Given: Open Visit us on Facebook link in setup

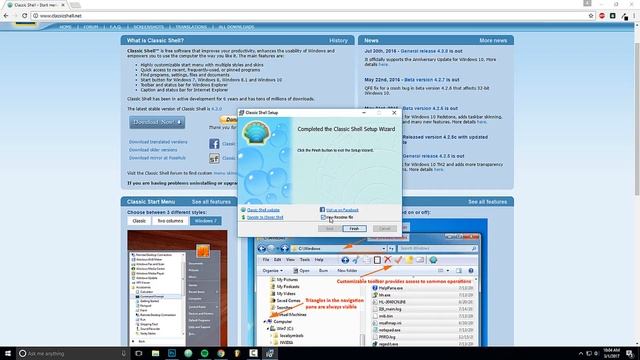Looking at the screenshot, I should tap(342, 210).
